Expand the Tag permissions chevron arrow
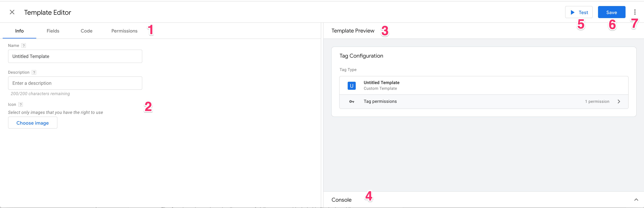Image resolution: width=644 pixels, height=208 pixels. pyautogui.click(x=619, y=101)
